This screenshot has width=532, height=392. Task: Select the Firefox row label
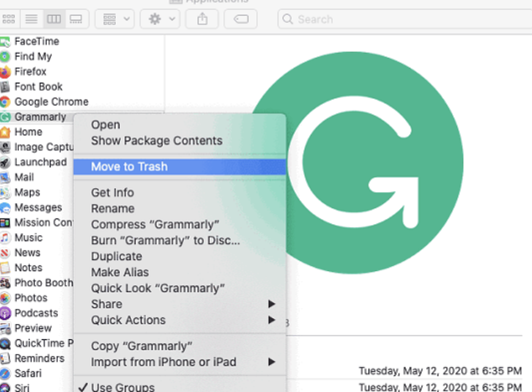30,72
